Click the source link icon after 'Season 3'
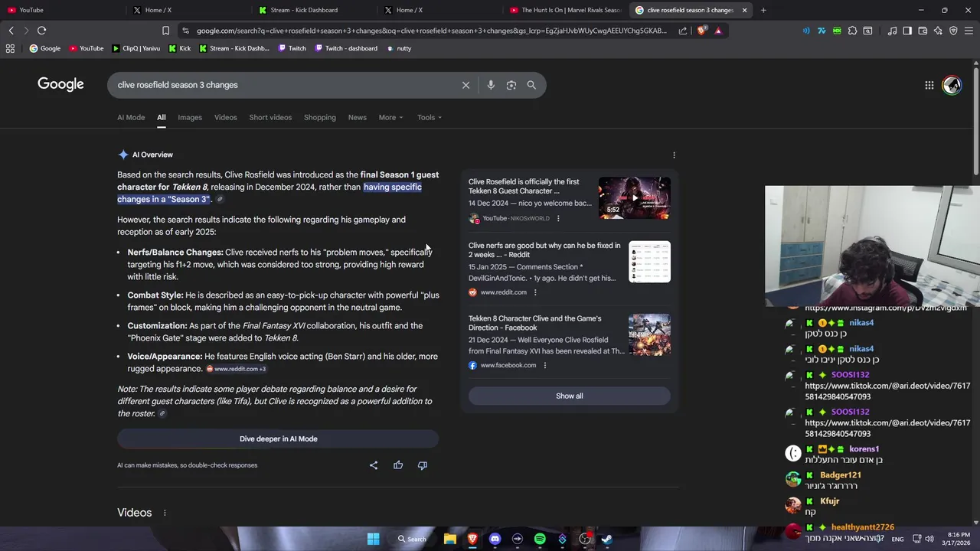The image size is (980, 551). coord(220,200)
